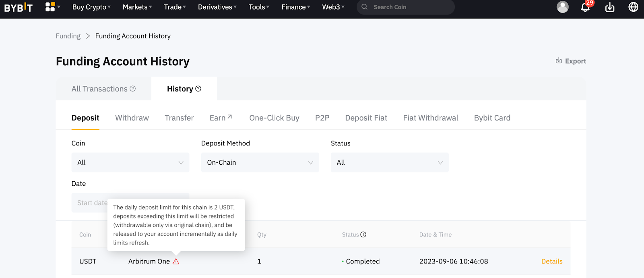Switch to the Withdraw tab
644x278 pixels.
point(132,118)
